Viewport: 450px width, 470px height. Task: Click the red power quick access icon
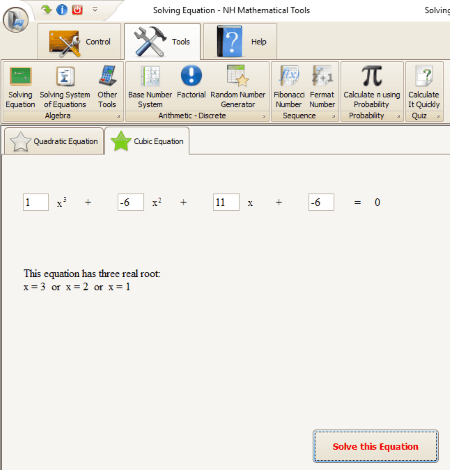[77, 10]
